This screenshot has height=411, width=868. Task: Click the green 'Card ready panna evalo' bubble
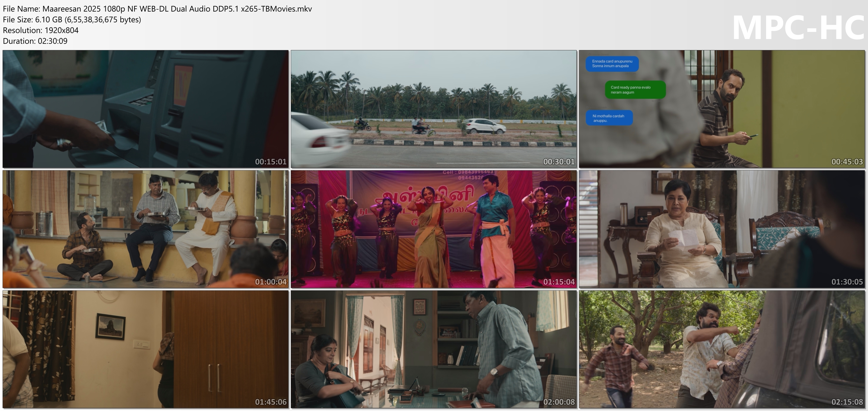tap(635, 90)
